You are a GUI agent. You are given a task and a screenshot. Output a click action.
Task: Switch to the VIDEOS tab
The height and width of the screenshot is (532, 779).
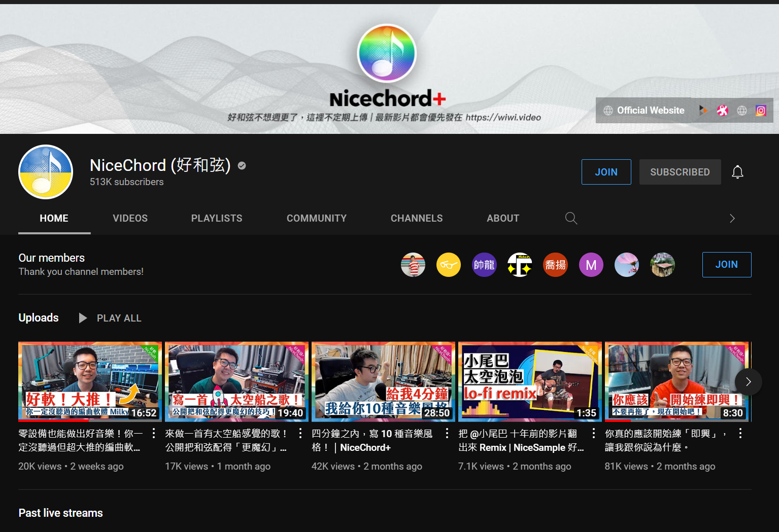click(130, 218)
